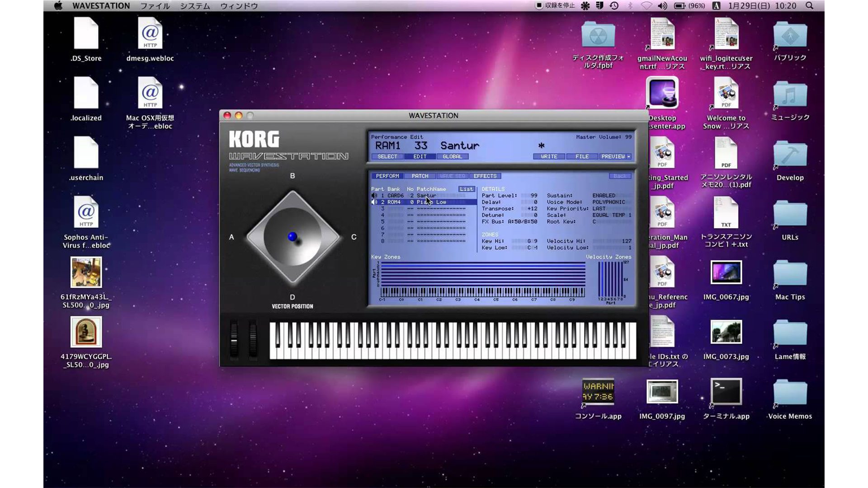Adjust the modulation wheel beside the keyboard
This screenshot has width=868, height=488.
[x=253, y=340]
